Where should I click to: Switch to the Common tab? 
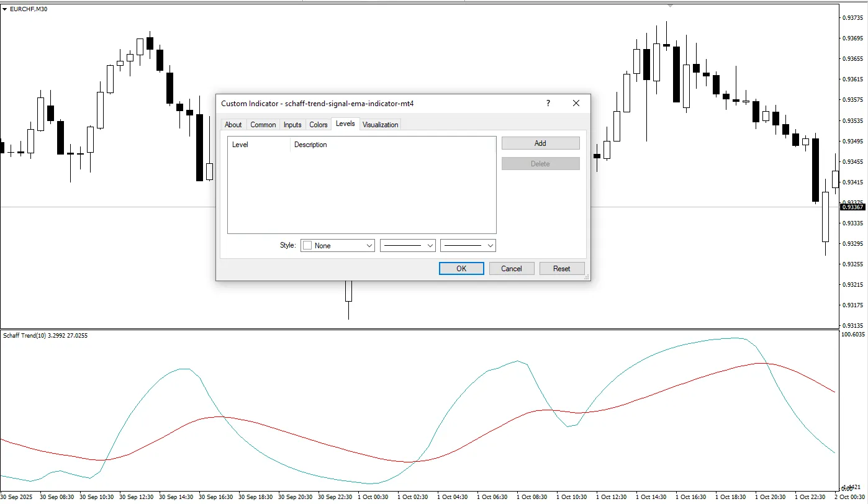[263, 124]
